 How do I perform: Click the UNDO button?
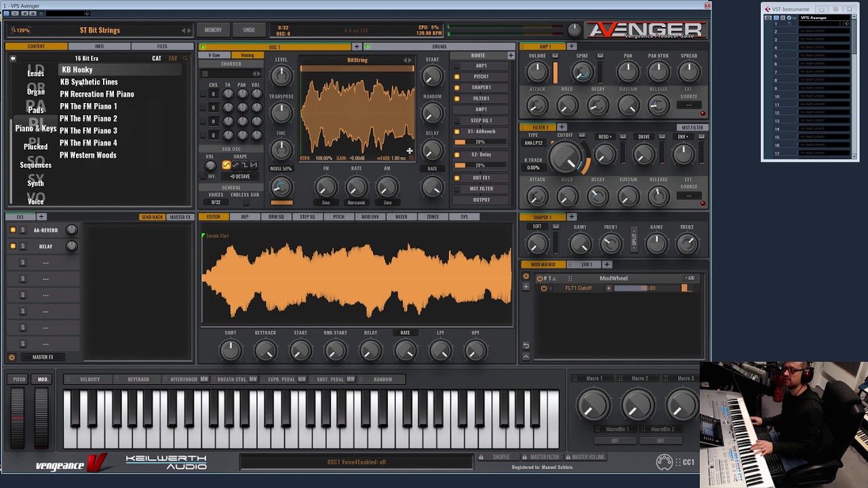click(249, 30)
